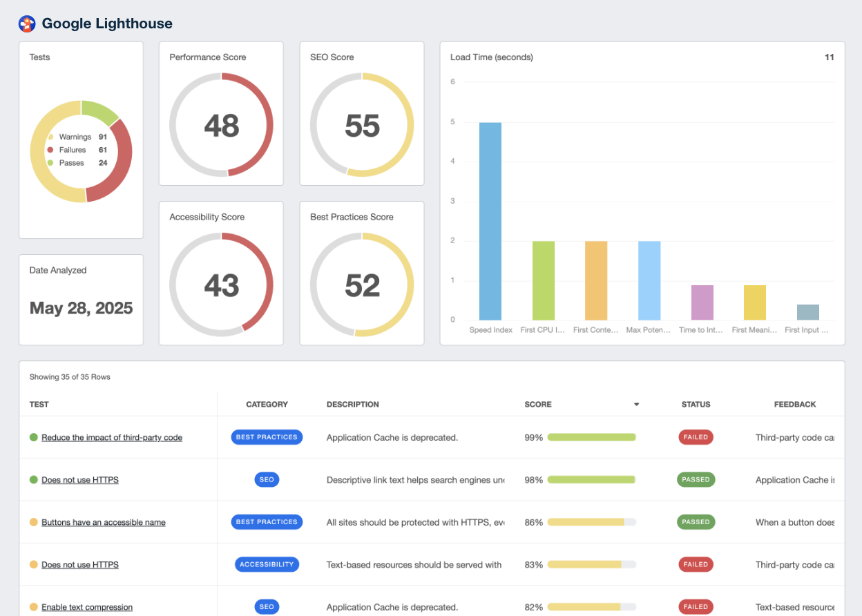Sort table by the Test column header
The height and width of the screenshot is (616, 862).
tap(39, 405)
